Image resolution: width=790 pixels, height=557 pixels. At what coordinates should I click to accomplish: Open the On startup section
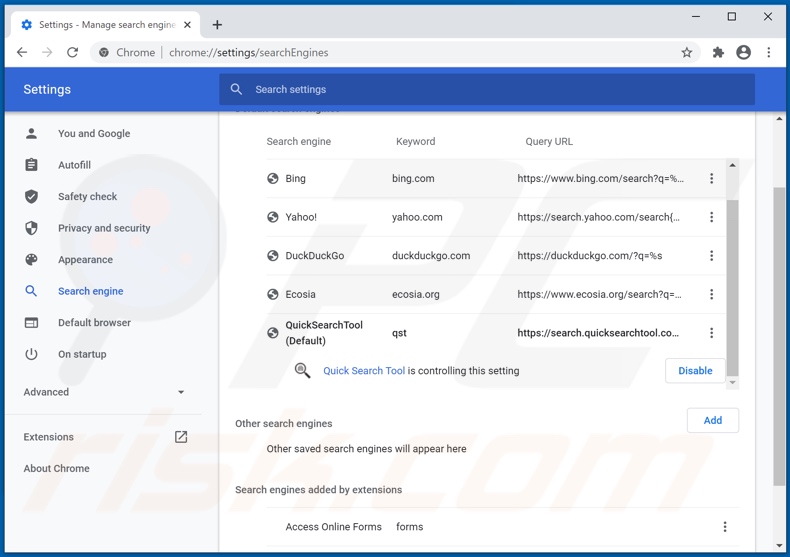click(x=82, y=354)
